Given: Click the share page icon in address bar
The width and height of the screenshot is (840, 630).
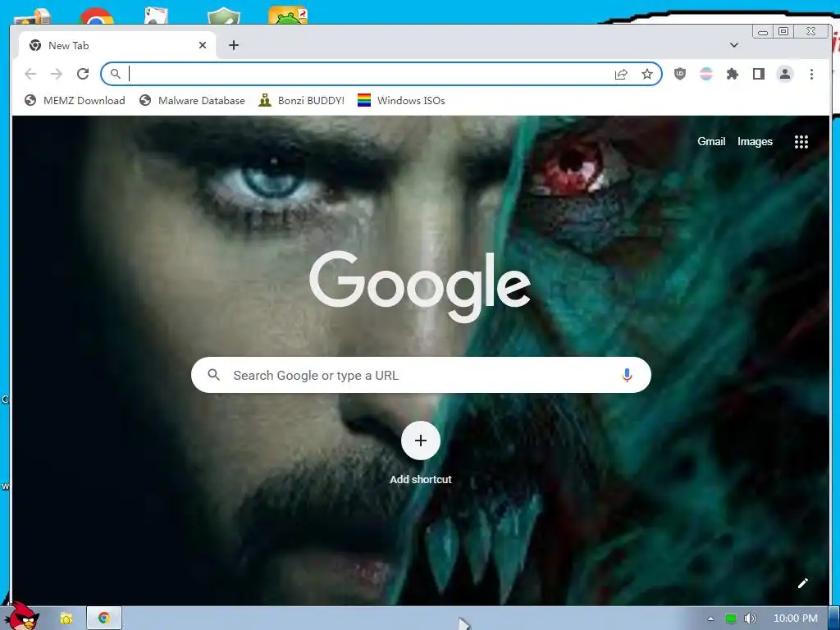Looking at the screenshot, I should pyautogui.click(x=621, y=74).
